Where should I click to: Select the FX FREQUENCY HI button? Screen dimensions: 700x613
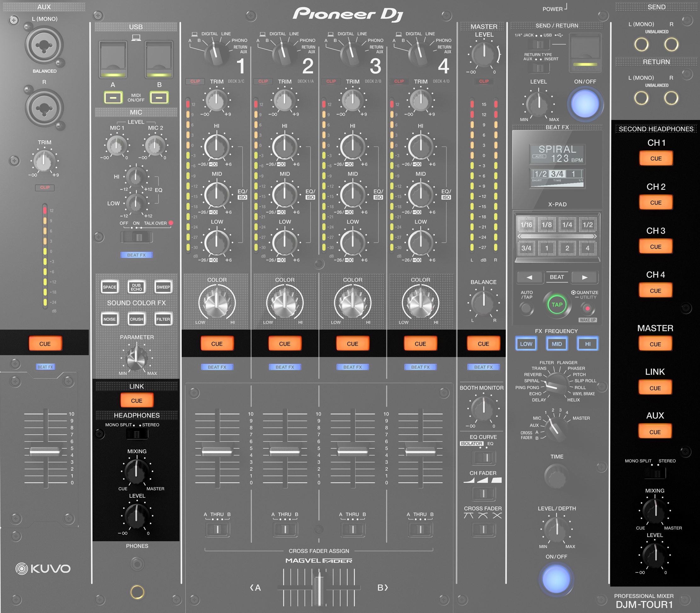click(x=588, y=344)
